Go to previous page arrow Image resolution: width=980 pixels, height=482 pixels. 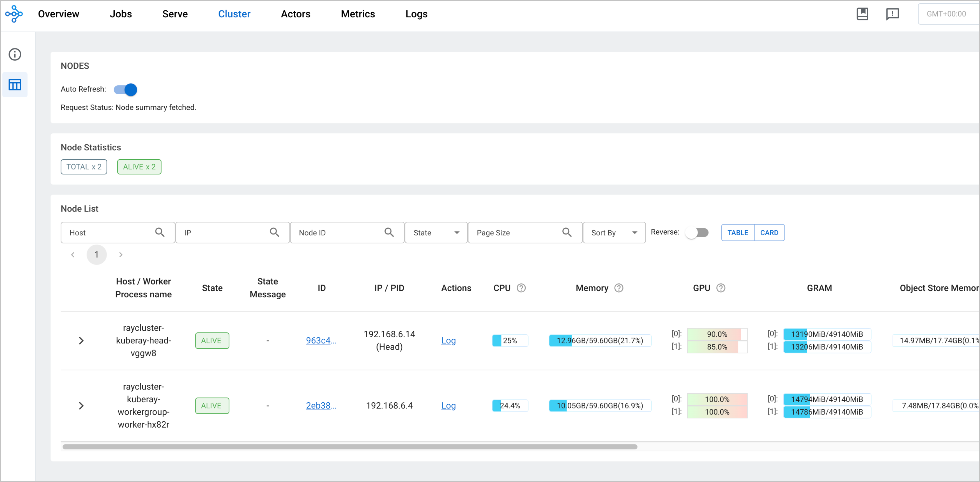[x=73, y=254]
